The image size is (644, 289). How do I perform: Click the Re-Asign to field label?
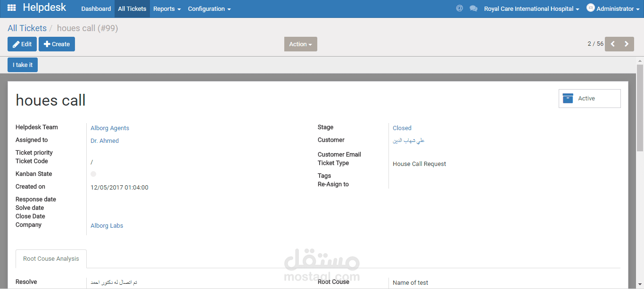[x=333, y=184]
